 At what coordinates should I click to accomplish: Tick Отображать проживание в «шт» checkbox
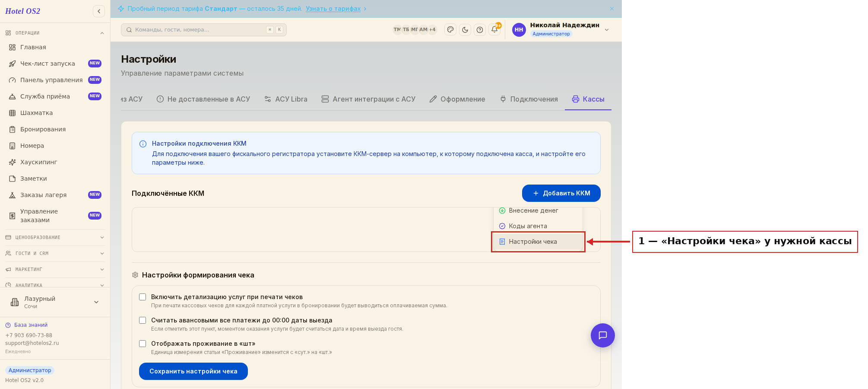pos(143,344)
